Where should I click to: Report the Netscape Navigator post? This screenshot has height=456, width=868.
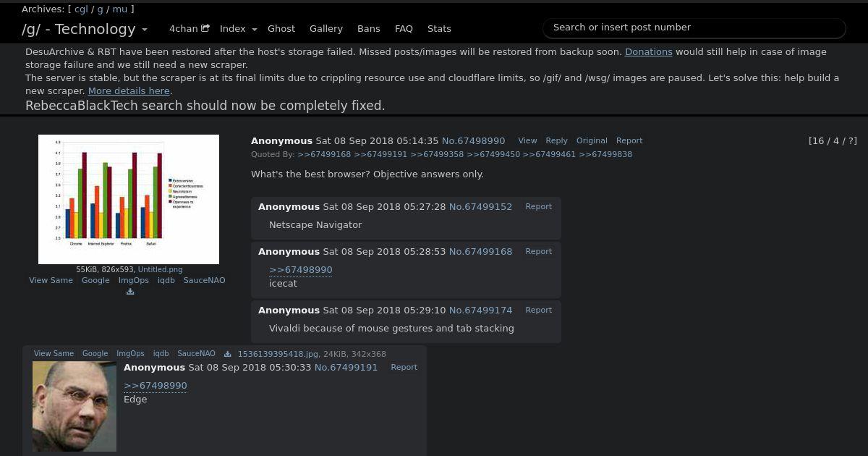click(538, 207)
